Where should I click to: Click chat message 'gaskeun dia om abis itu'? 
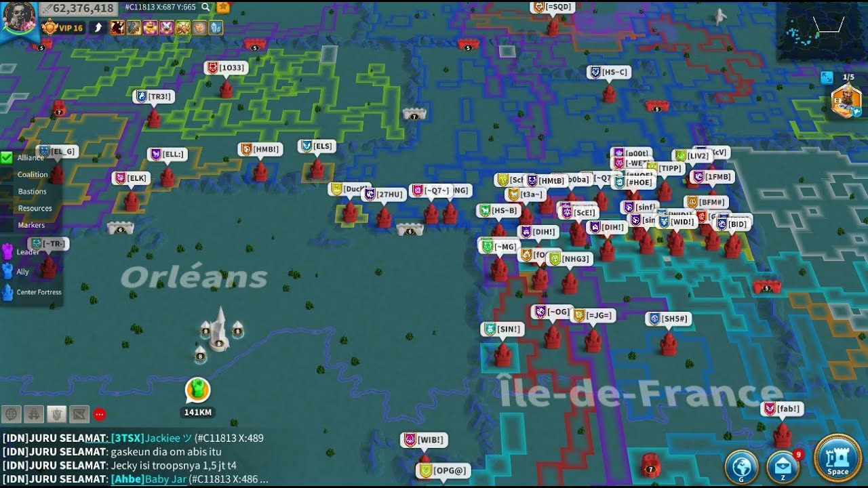click(x=166, y=452)
